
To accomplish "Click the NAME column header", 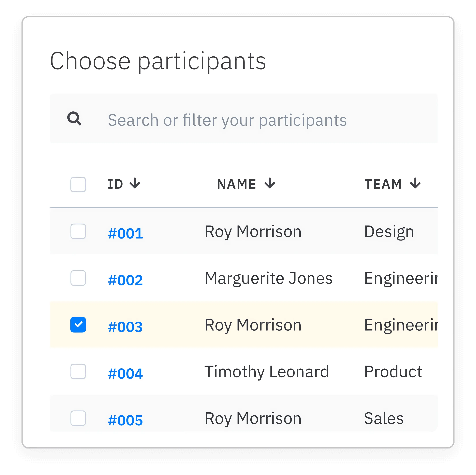I will click(x=237, y=183).
